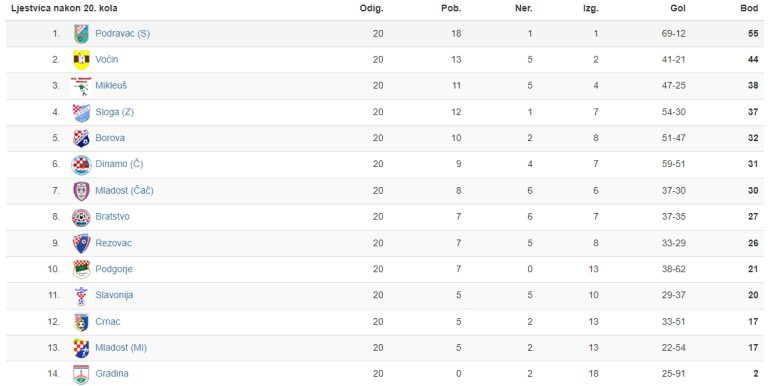Image resolution: width=768 pixels, height=386 pixels.
Task: Click the Bratstvo round club crest
Action: click(x=81, y=217)
